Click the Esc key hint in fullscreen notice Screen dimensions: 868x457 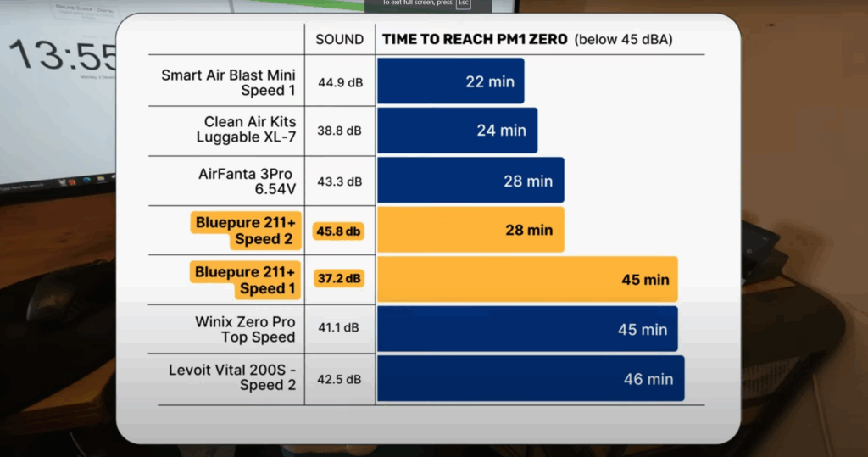(x=463, y=3)
